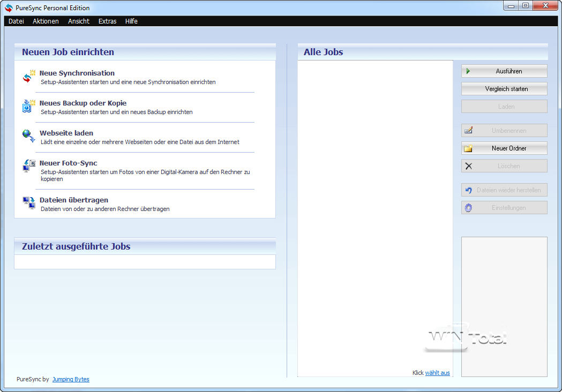This screenshot has height=392, width=562.
Task: Open the Aktionen menu
Action: click(46, 21)
